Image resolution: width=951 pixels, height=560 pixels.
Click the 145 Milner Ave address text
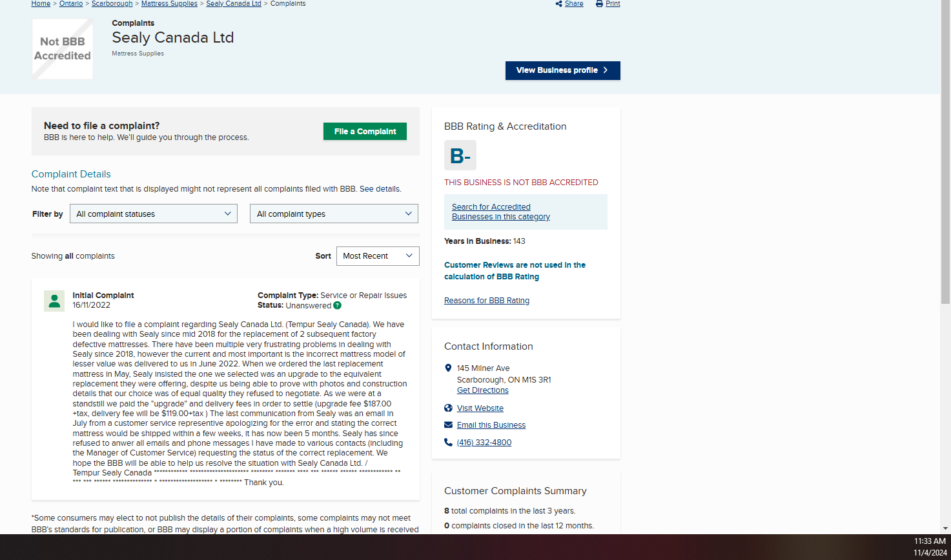click(x=484, y=368)
